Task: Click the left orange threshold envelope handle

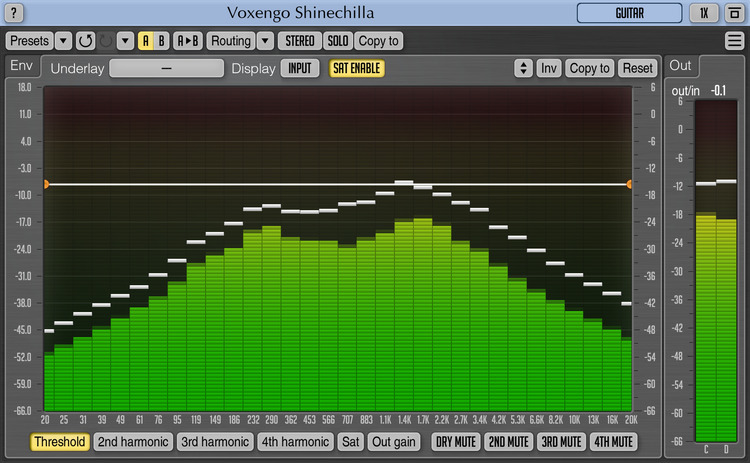Action: (x=46, y=184)
